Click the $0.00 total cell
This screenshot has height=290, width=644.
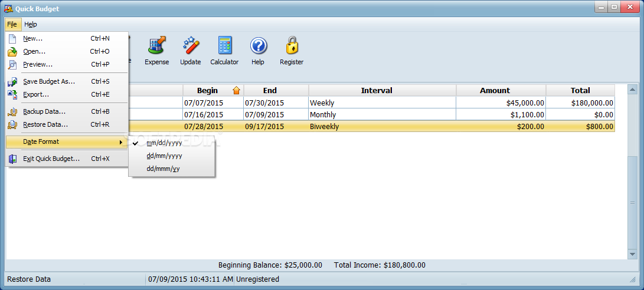coord(580,115)
